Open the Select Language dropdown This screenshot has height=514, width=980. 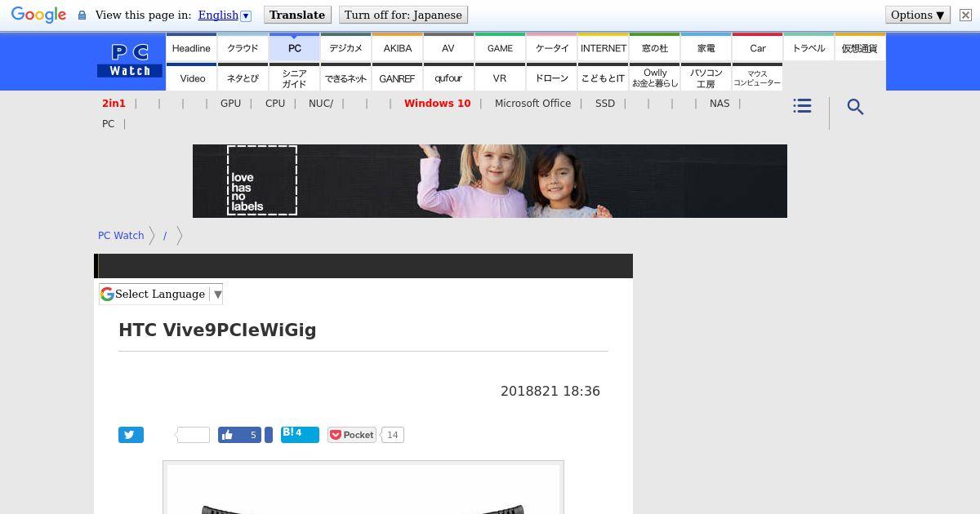[x=161, y=294]
